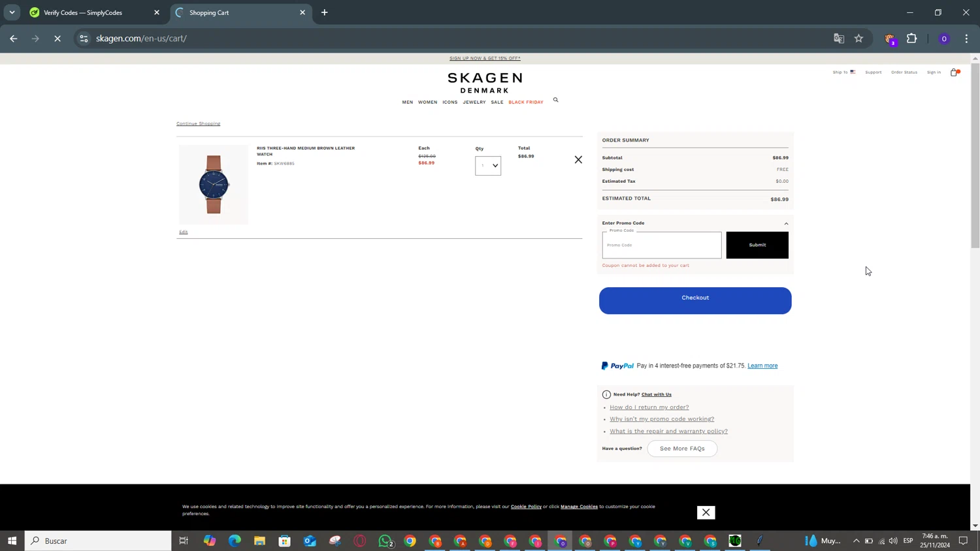The image size is (980, 551).
Task: Click the Continue Shopping link
Action: click(198, 123)
